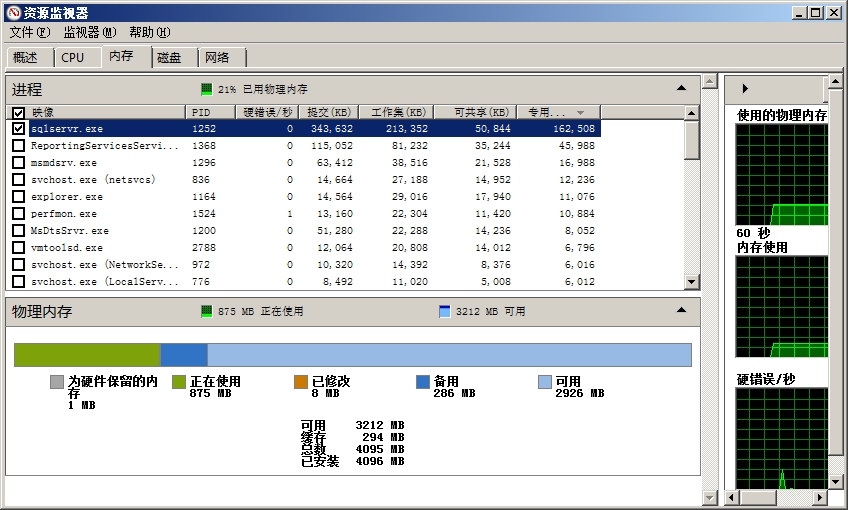The image size is (848, 510).
Task: Check the vmtoolsd.exe checkbox
Action: [x=18, y=247]
